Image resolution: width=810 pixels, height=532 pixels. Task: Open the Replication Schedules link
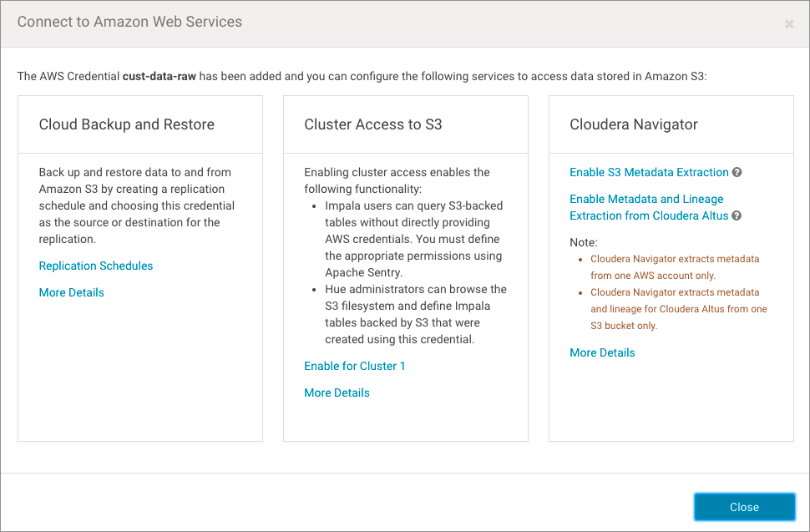point(96,266)
